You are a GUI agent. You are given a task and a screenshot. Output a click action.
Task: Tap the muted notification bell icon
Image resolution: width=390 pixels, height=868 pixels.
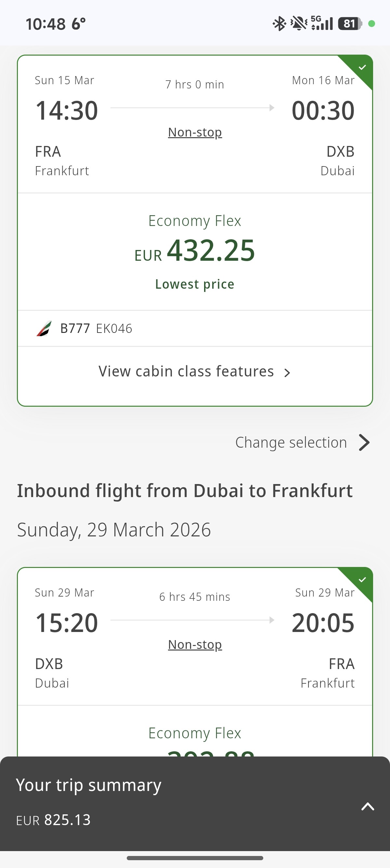[x=298, y=24]
